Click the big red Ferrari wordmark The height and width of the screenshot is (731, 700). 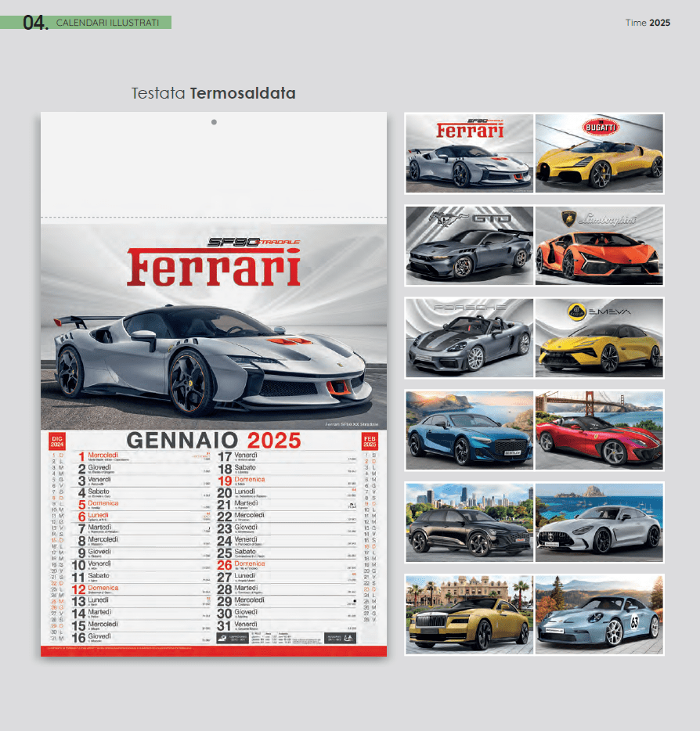[x=214, y=267]
